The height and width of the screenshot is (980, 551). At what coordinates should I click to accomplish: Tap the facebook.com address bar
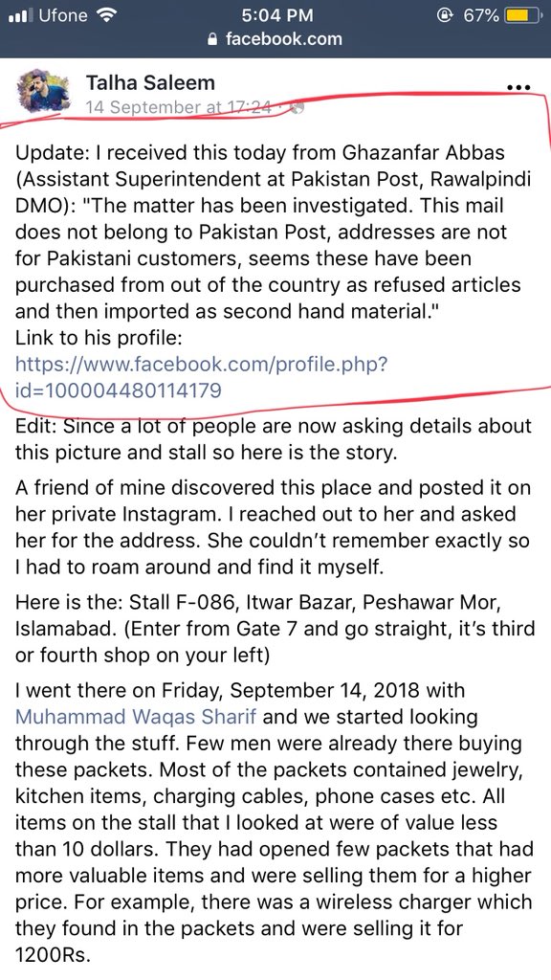275,38
